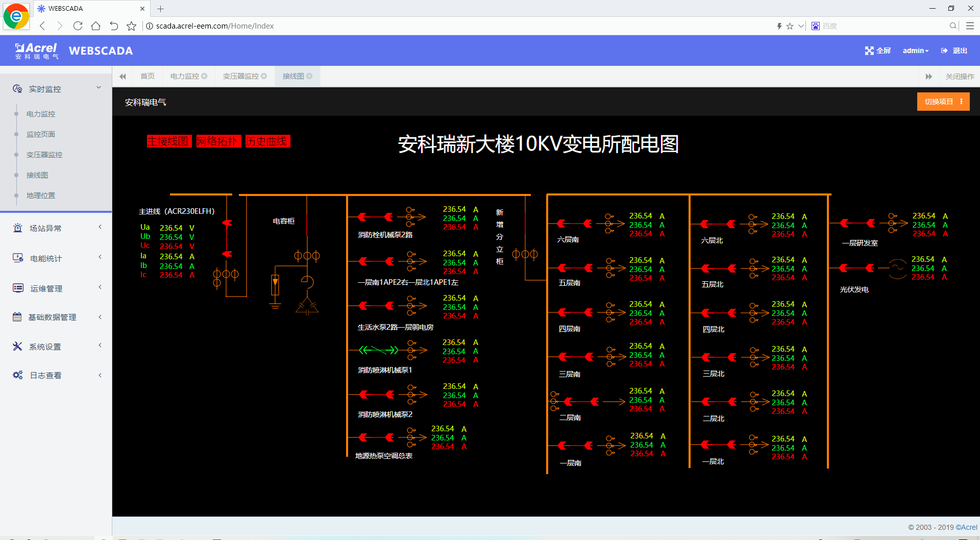The width and height of the screenshot is (980, 540).
Task: Expand the 关闭操作 tab options arrow
Action: pos(929,76)
